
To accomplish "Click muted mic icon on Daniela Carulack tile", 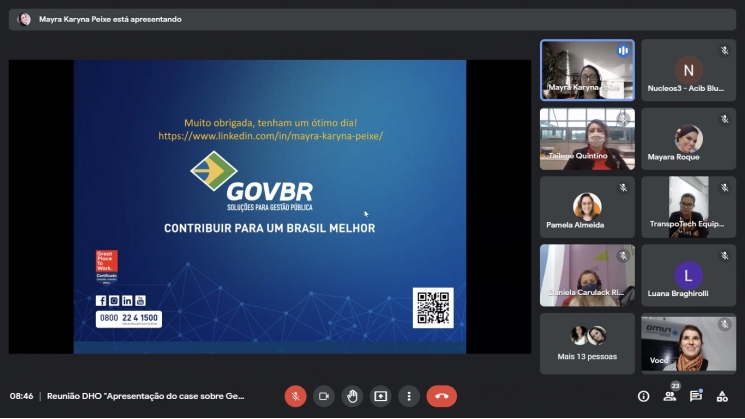I will click(623, 256).
